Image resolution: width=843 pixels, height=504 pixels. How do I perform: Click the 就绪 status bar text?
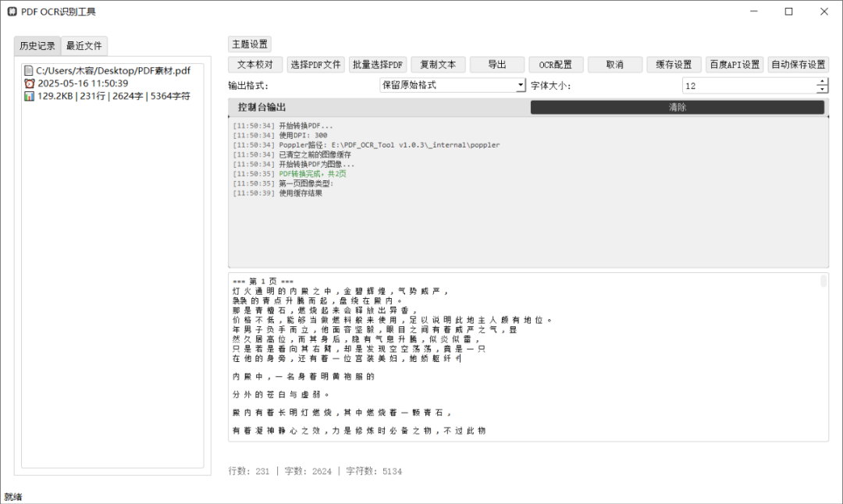[x=13, y=496]
